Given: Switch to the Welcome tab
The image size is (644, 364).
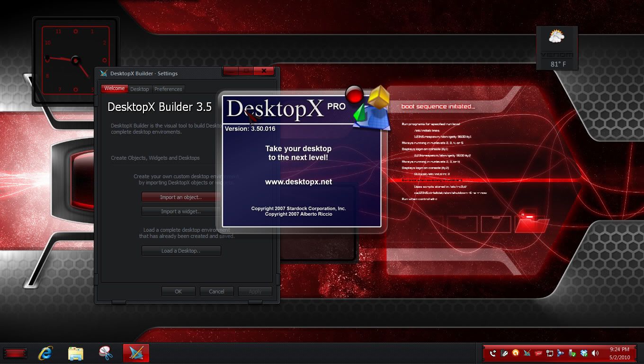Looking at the screenshot, I should [x=114, y=89].
